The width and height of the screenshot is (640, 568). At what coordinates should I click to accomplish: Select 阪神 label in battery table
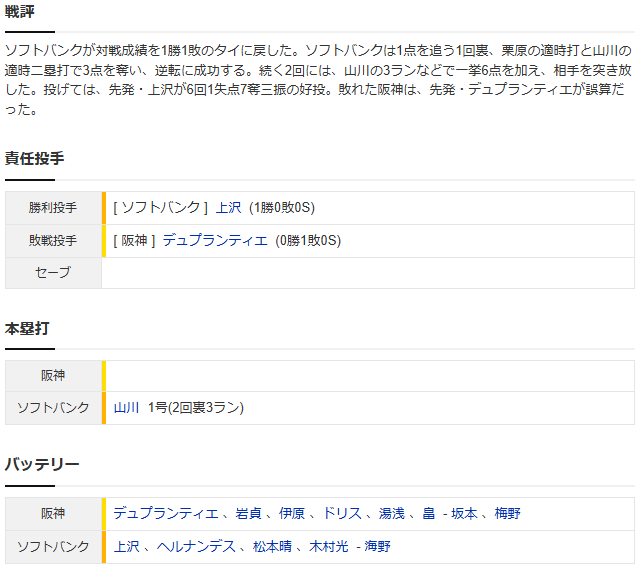pyautogui.click(x=53, y=513)
